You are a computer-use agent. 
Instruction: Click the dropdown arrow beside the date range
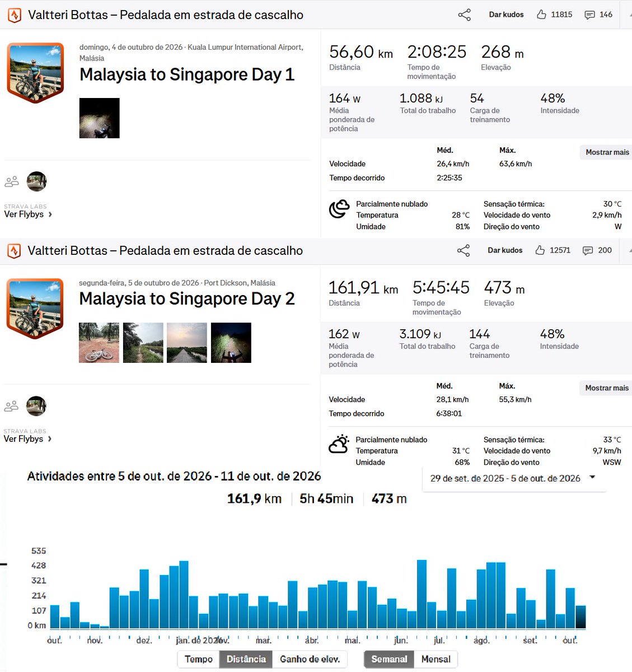click(x=592, y=478)
